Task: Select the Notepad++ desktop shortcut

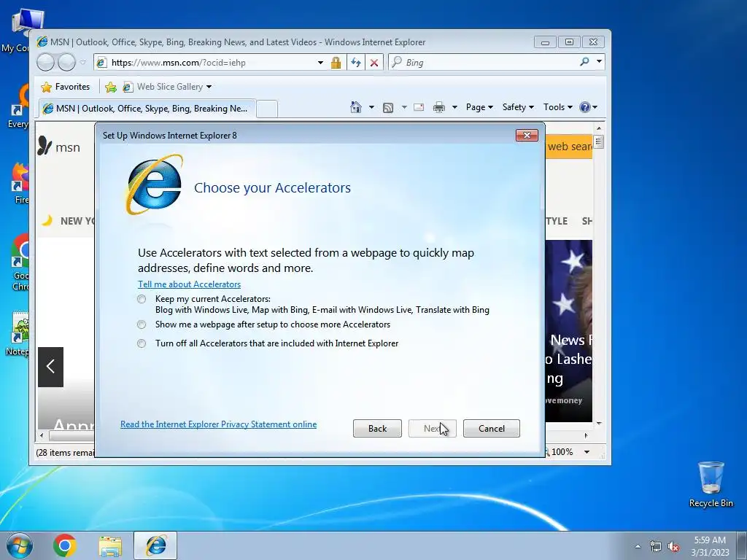Action: click(18, 334)
